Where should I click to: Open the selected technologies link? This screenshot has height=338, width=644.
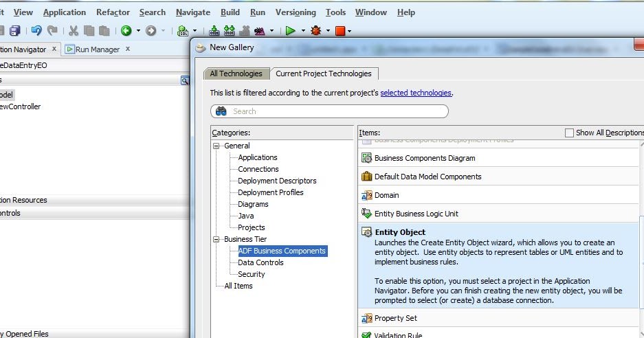click(x=416, y=93)
